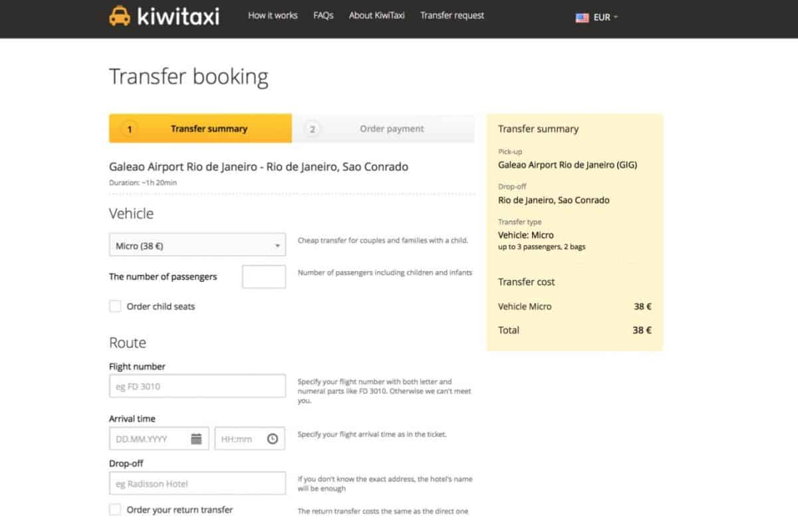Click the step 2 circle badge
The width and height of the screenshot is (798, 532).
[312, 129]
